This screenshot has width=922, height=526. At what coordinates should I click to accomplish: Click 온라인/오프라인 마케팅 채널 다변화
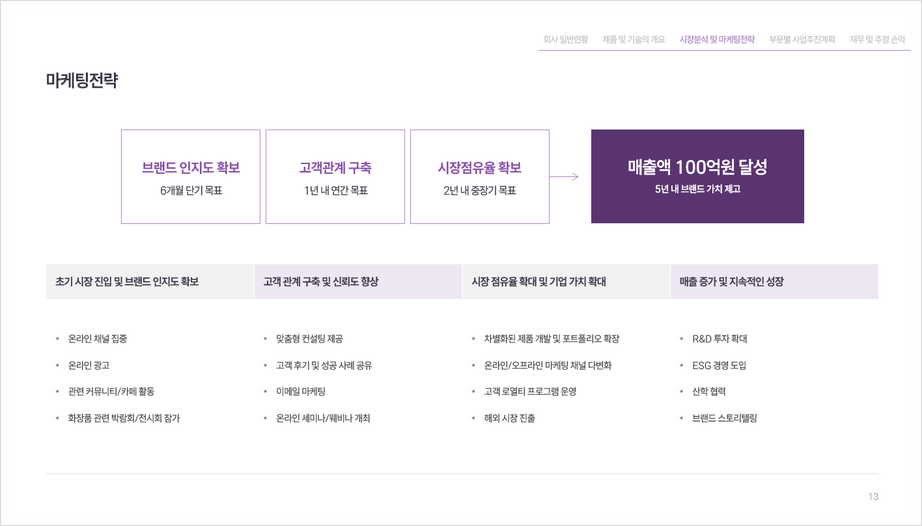point(548,366)
